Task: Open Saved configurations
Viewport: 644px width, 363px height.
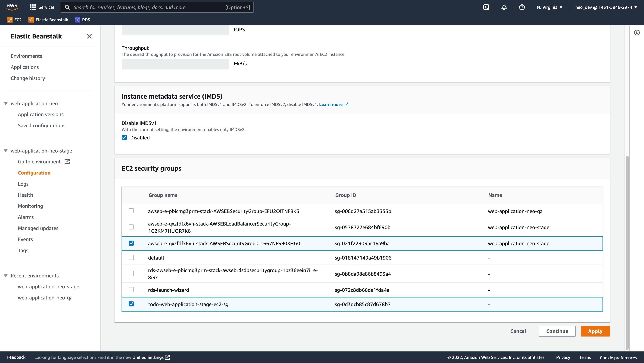Action: [x=42, y=126]
